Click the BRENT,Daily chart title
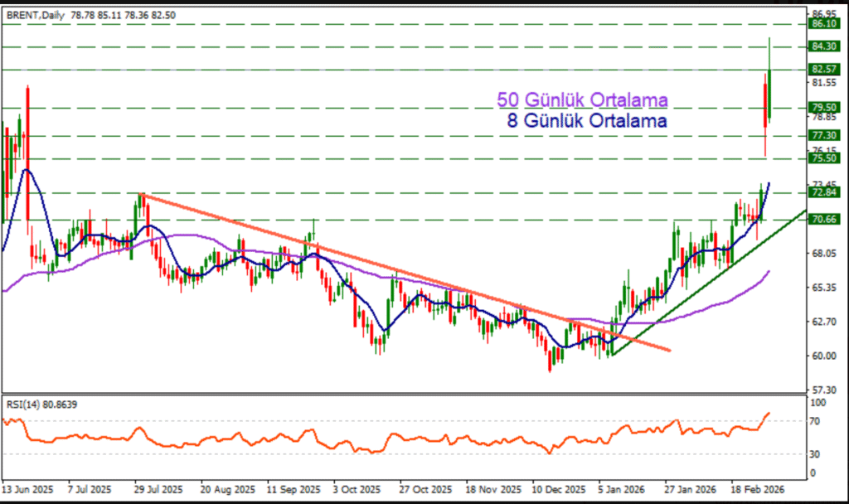 tap(31, 15)
